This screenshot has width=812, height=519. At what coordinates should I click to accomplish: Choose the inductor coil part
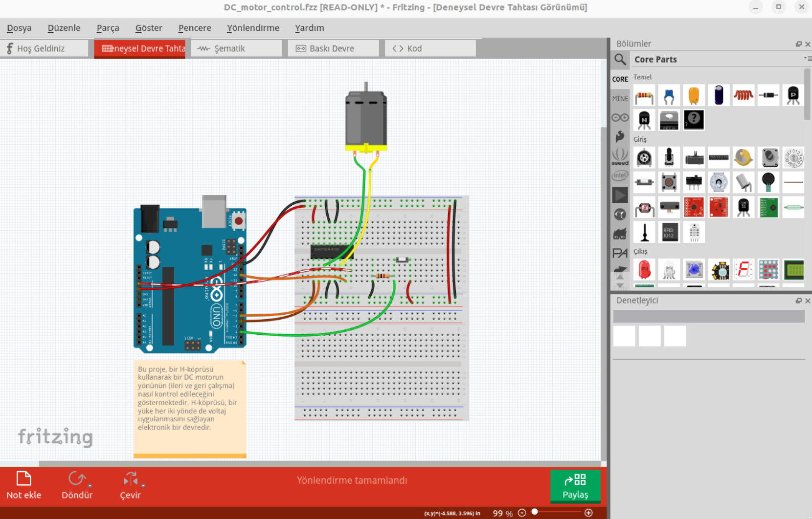tap(743, 95)
